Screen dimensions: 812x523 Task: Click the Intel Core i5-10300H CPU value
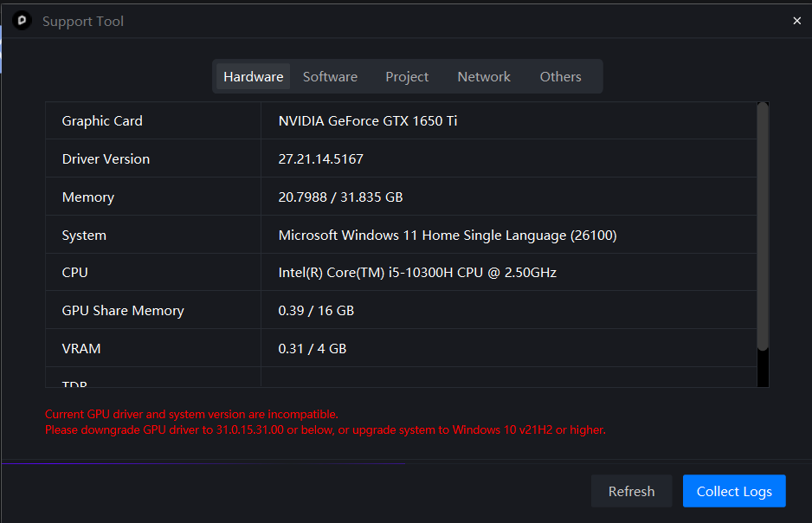click(x=416, y=273)
